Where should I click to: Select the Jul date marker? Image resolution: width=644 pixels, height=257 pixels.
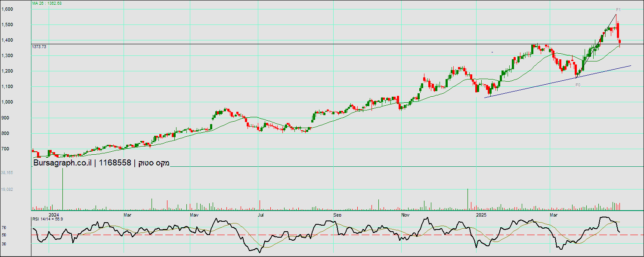click(x=261, y=214)
